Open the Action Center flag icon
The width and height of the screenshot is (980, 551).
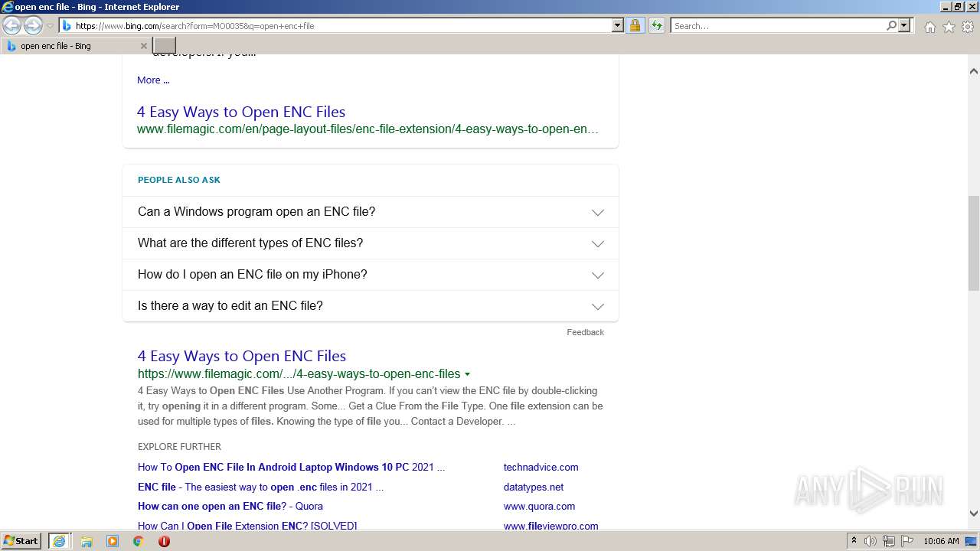tap(907, 541)
